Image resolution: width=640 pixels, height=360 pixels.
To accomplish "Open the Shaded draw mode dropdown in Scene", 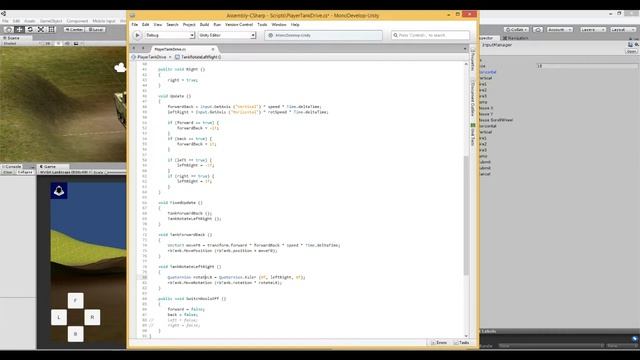I will (20, 43).
